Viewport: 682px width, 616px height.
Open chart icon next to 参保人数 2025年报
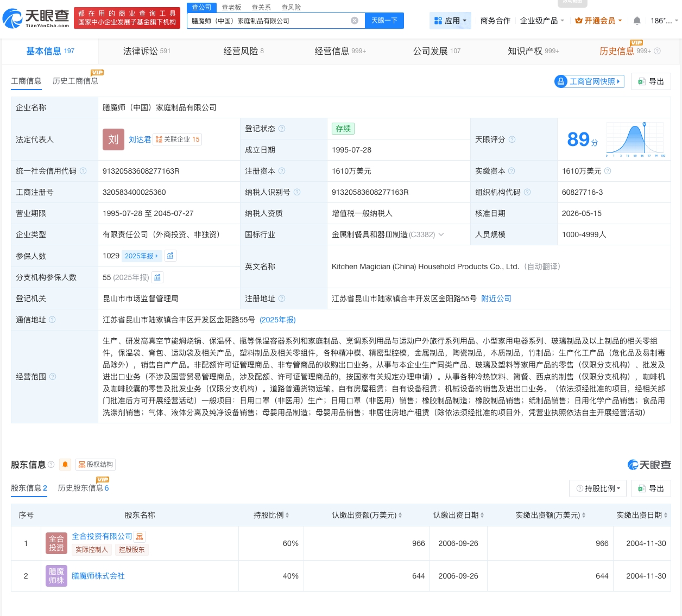tap(170, 256)
